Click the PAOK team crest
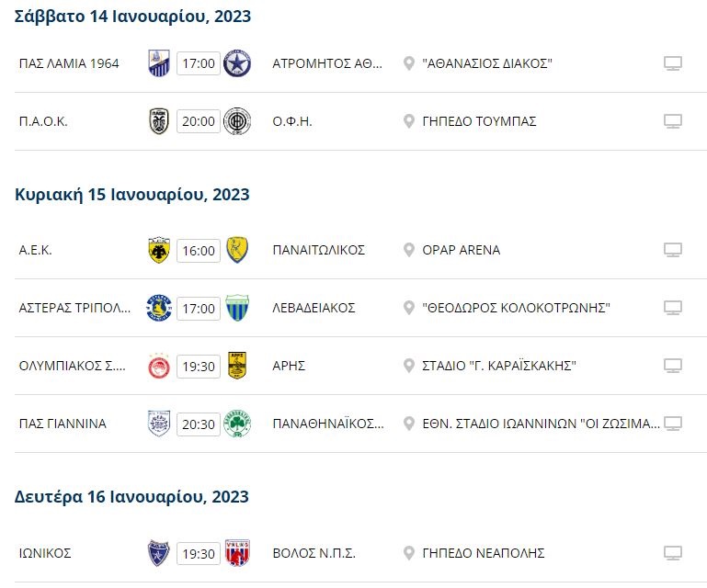The image size is (707, 588). click(x=159, y=121)
